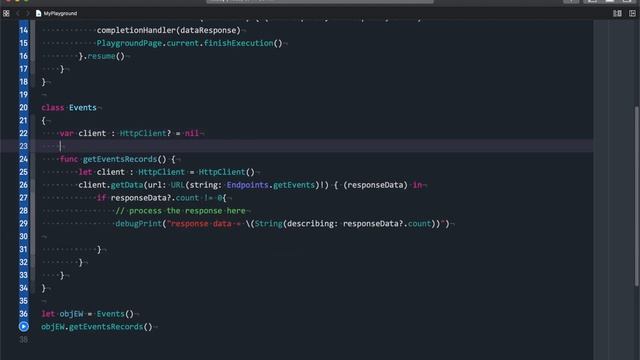Screen dimensions: 640x360
Task: Click 'getData' method call on line 26
Action: [127, 185]
